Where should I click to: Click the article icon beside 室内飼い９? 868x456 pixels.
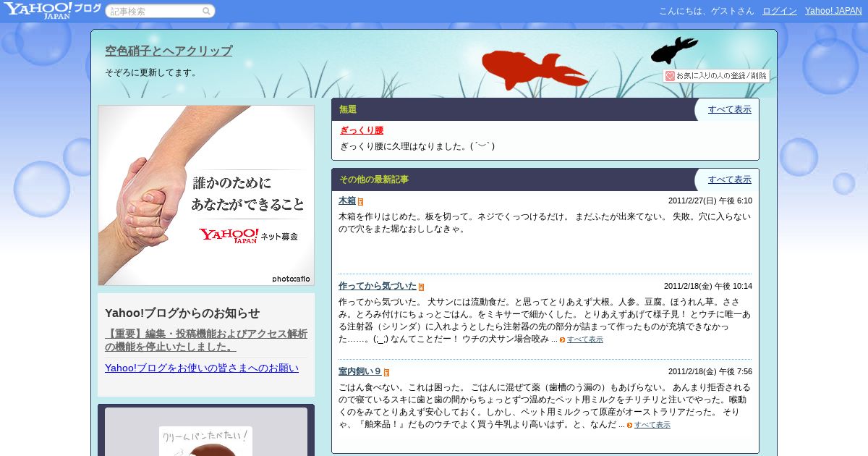[x=386, y=372]
